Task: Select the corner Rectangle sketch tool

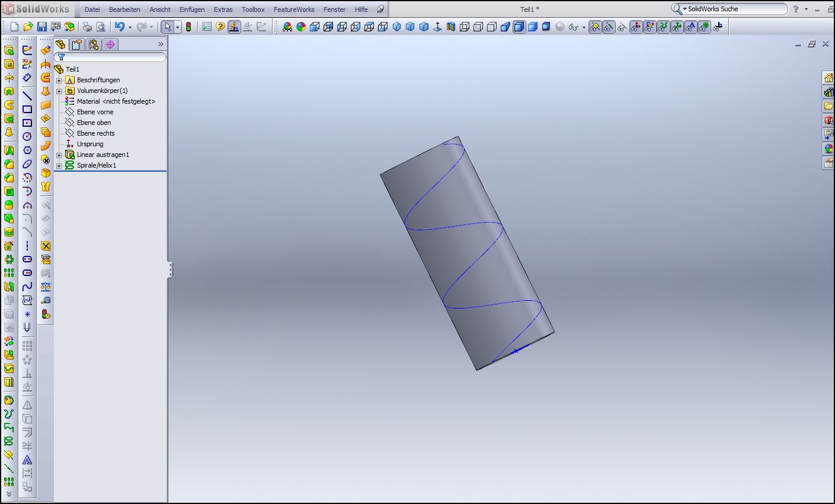Action: tap(27, 109)
